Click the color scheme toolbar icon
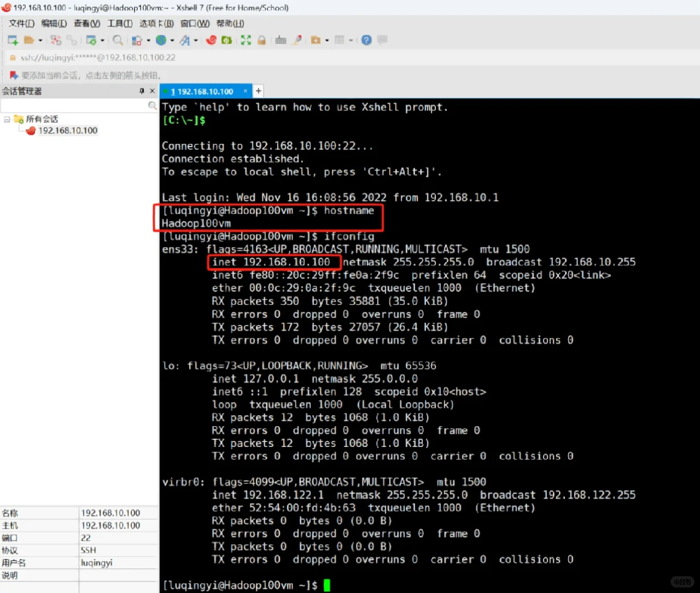 [x=137, y=40]
